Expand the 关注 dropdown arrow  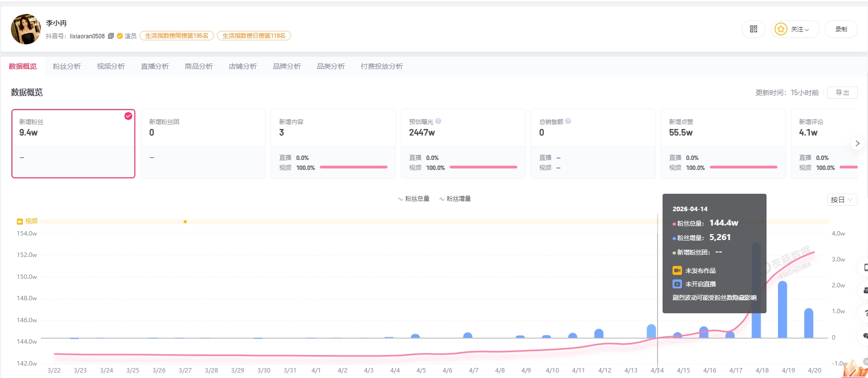(807, 30)
